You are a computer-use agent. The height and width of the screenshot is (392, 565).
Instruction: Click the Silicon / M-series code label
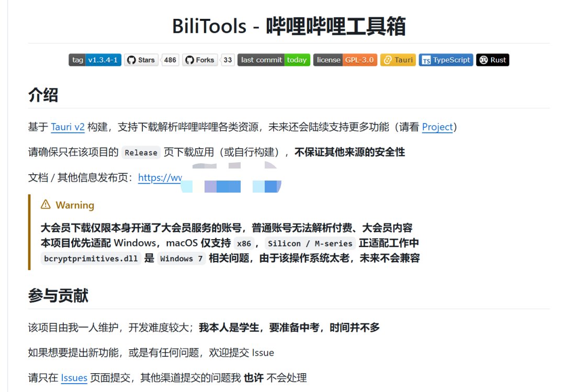(x=310, y=243)
